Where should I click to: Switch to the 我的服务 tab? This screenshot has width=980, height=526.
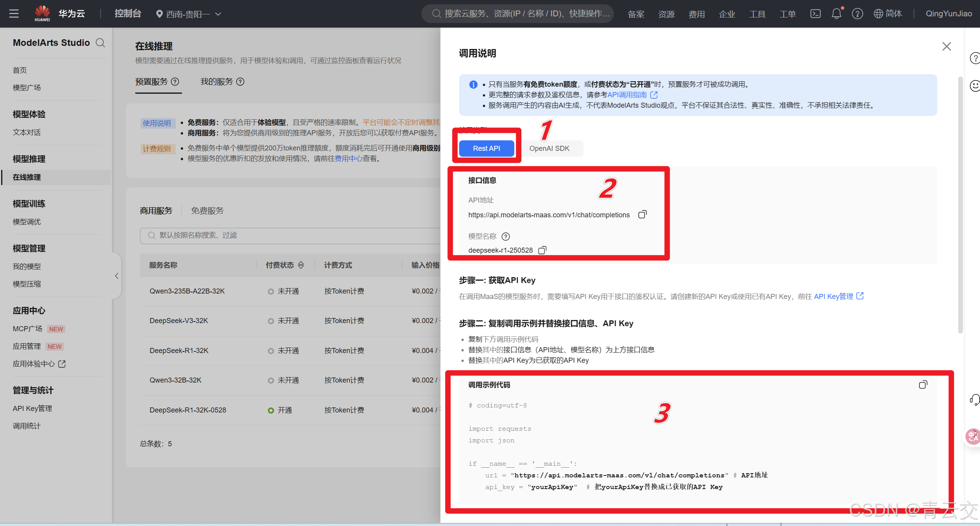coord(217,82)
